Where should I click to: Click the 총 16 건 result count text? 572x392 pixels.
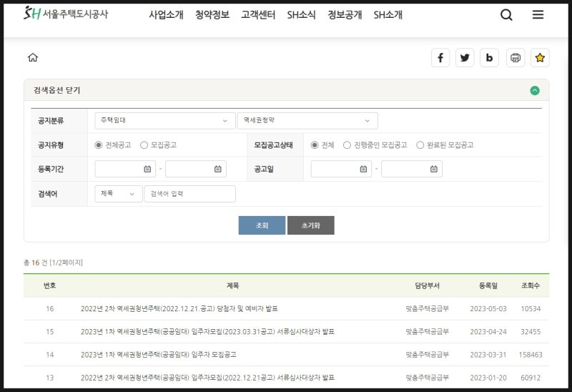click(35, 263)
